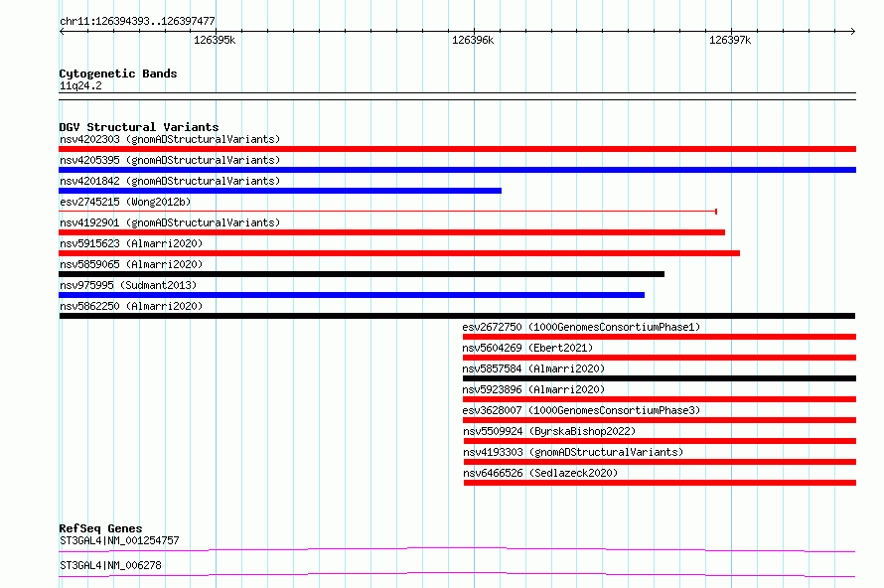This screenshot has height=588, width=884.
Task: Select the esv3628007 Phase3 red bar
Action: 660,420
